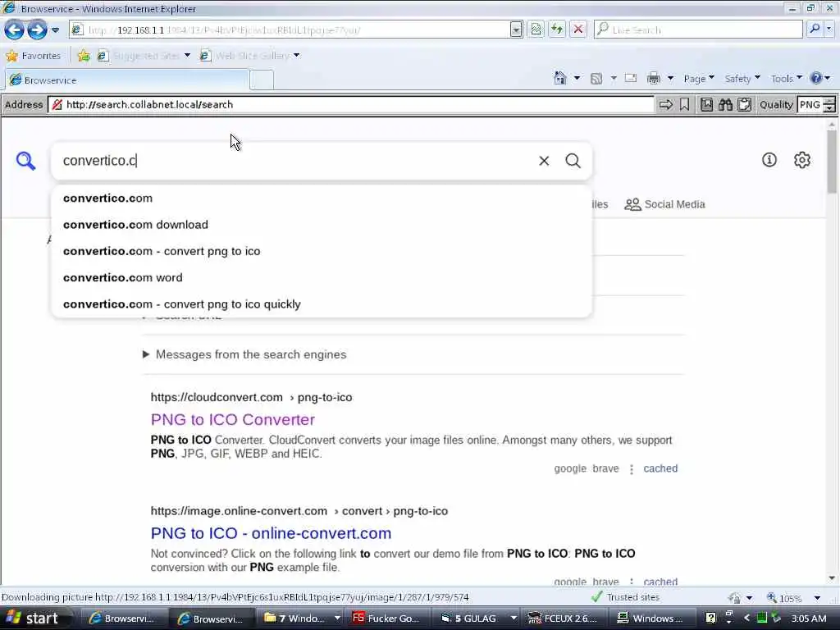Click the 3:05 AM system clock
The height and width of the screenshot is (630, 840).
coord(808,619)
